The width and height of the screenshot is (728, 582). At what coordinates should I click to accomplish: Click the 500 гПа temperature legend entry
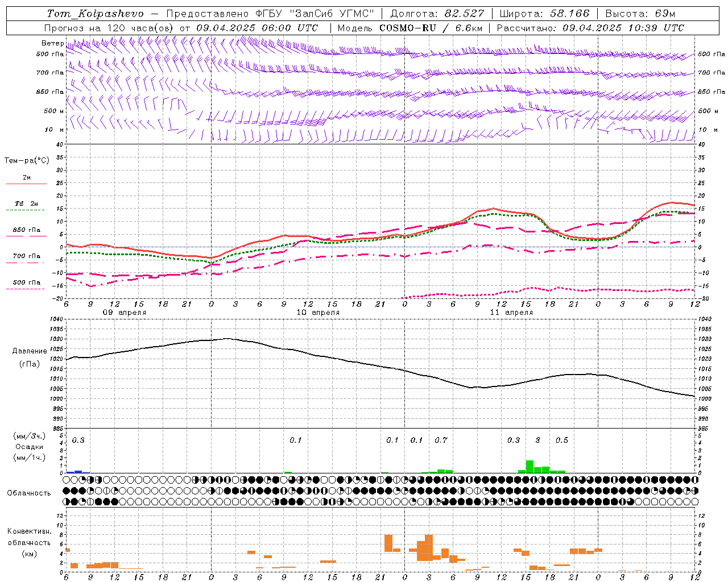26,285
